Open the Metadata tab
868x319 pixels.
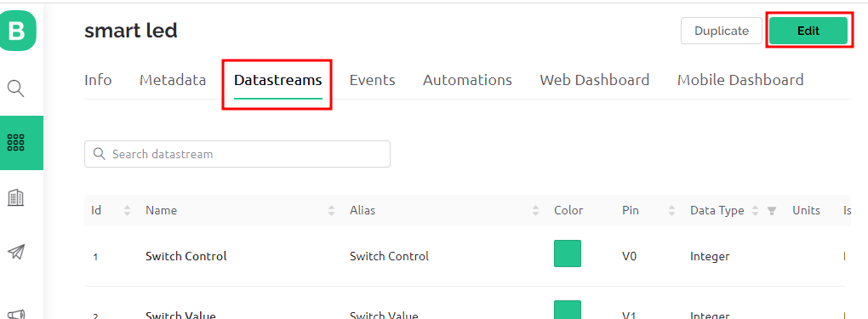click(x=173, y=80)
